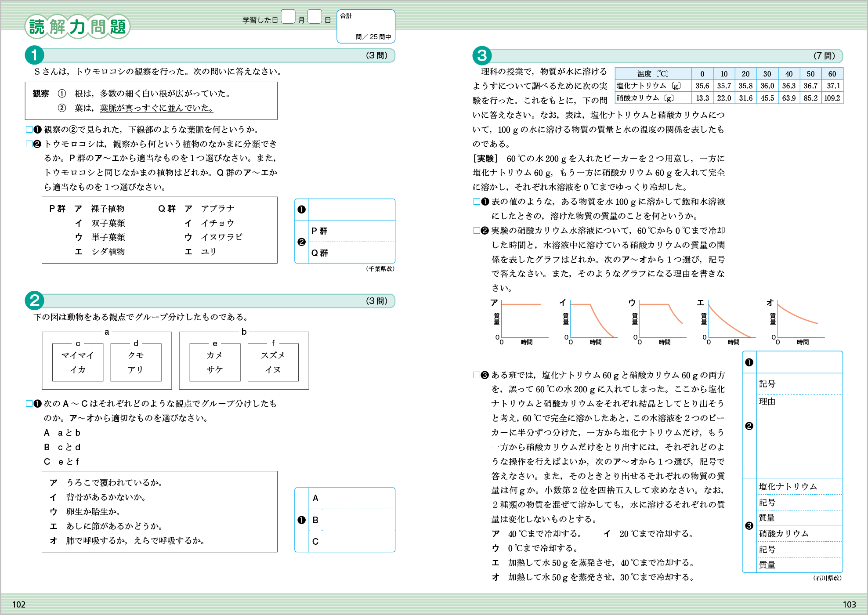
Task: Click answer field B in section 2
Action: [x=352, y=520]
